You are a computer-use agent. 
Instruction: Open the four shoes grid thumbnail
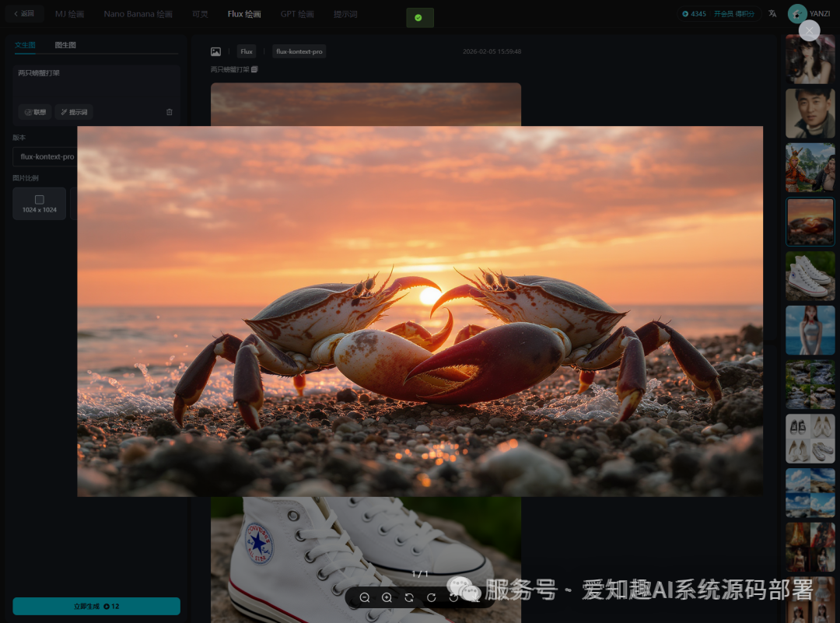[810, 439]
